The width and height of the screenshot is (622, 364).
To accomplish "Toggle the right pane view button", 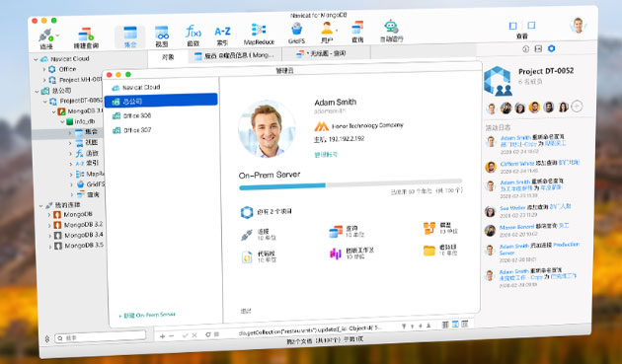I will click(x=531, y=26).
